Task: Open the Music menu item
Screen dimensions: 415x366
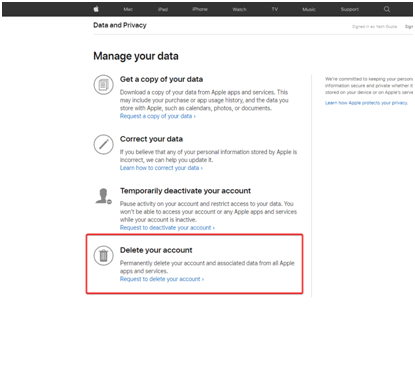Action: (x=309, y=9)
